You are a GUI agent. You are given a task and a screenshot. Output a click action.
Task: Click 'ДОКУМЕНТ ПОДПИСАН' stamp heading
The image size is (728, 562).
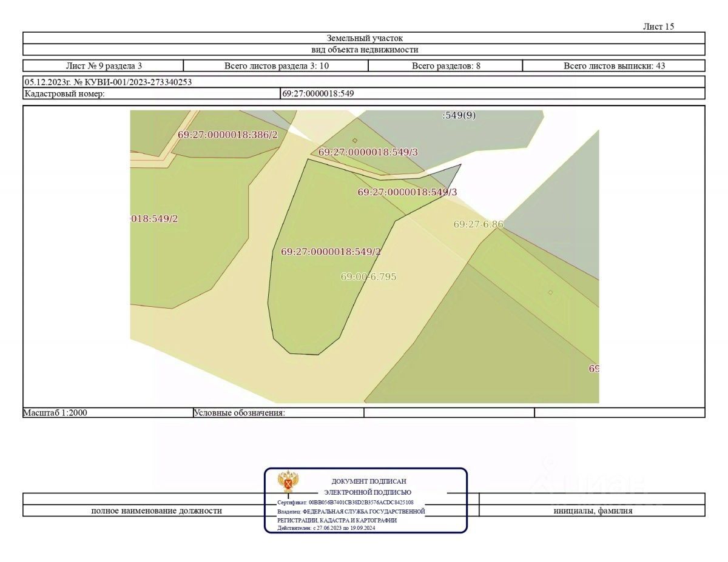(x=369, y=481)
